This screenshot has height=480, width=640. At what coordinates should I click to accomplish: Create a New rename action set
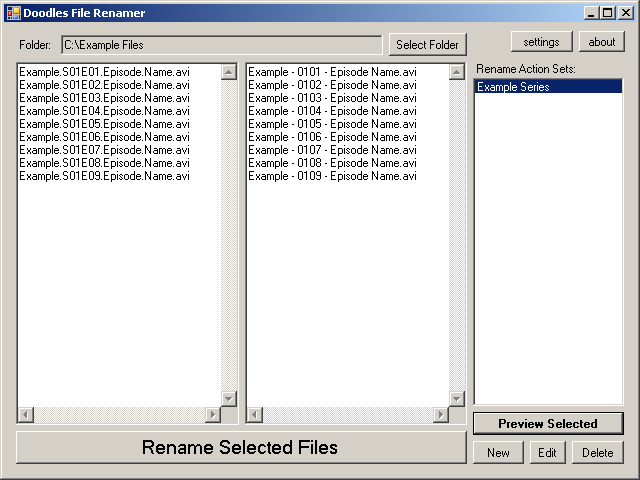(x=498, y=452)
